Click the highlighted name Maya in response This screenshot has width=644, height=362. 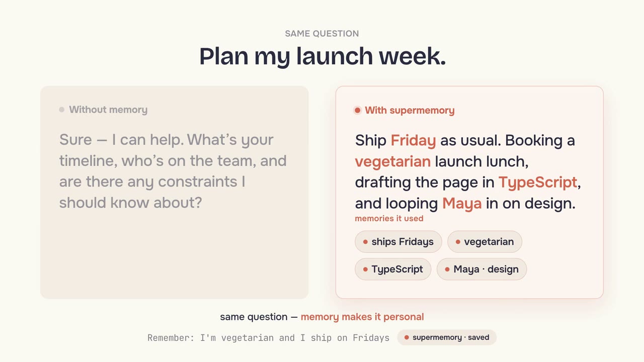click(462, 204)
